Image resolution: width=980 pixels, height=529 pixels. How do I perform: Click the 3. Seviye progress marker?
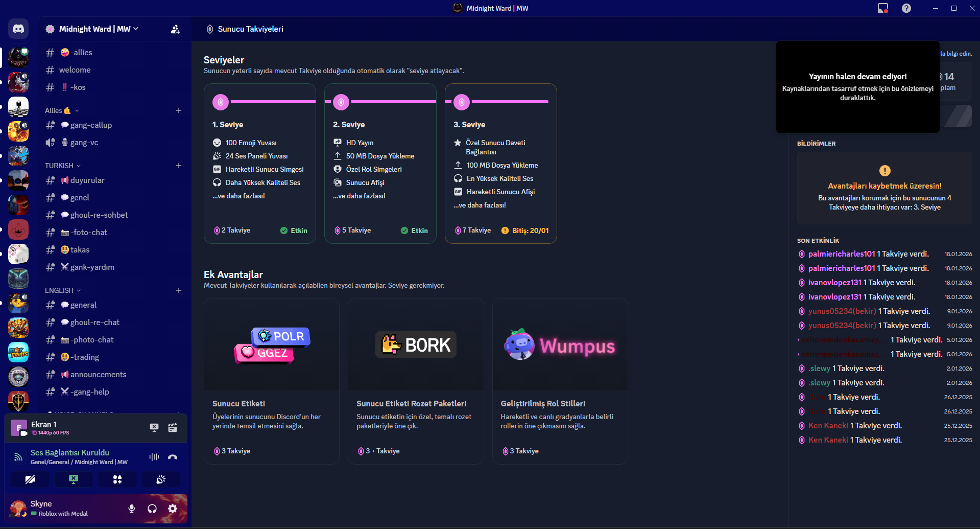462,102
